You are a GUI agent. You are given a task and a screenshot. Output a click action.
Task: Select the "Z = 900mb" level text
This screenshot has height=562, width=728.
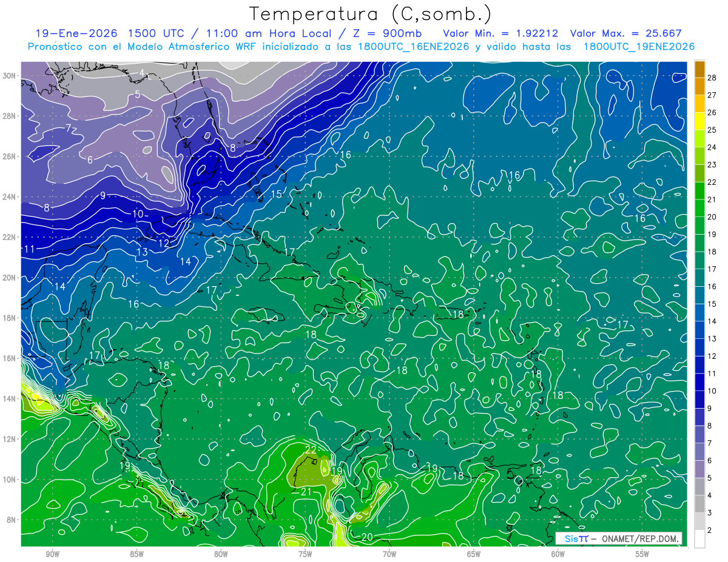388,33
